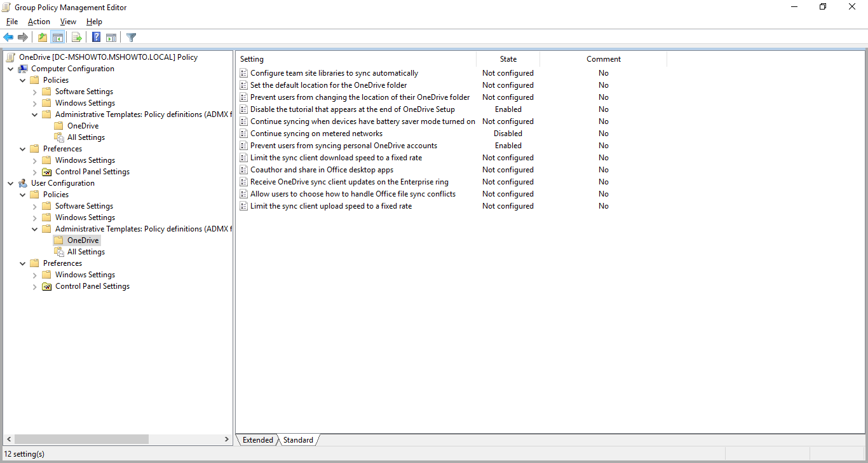868x463 pixels.
Task: Select 'Continue syncing on metered networks' setting
Action: pyautogui.click(x=316, y=134)
